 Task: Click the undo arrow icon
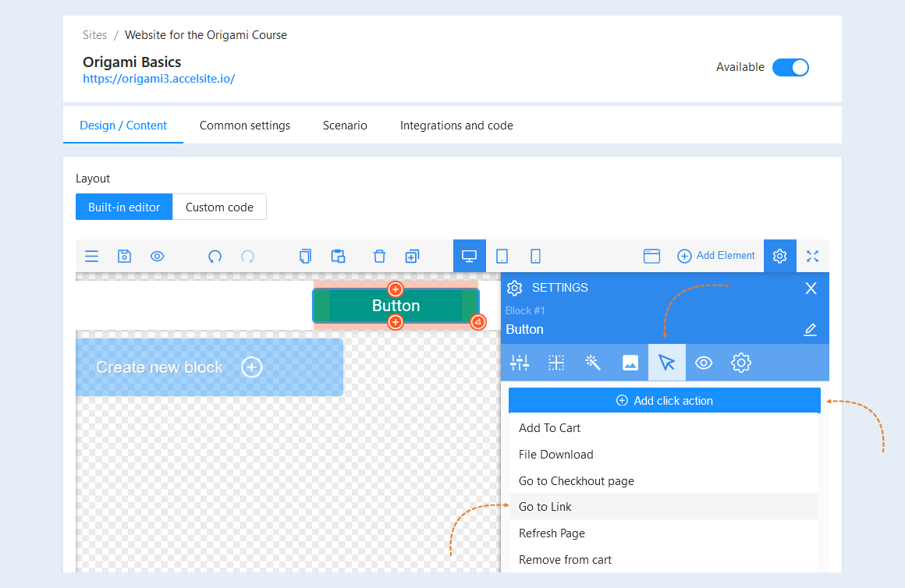(215, 257)
